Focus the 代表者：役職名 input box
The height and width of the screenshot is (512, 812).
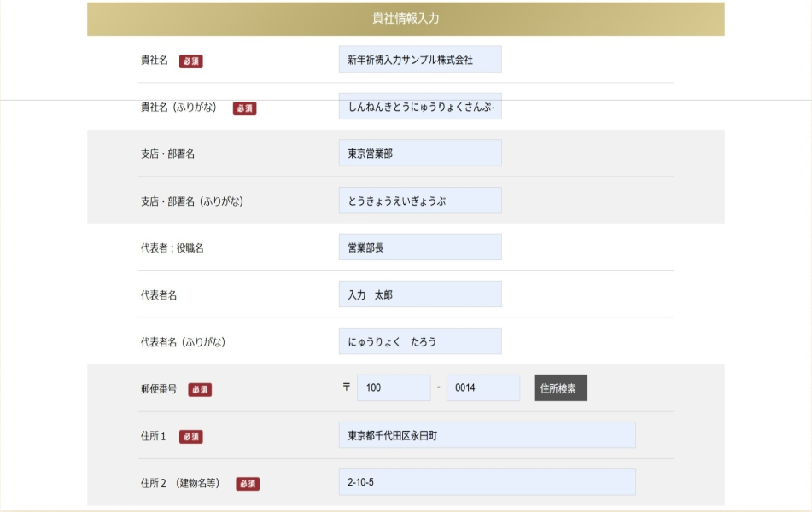pos(419,247)
